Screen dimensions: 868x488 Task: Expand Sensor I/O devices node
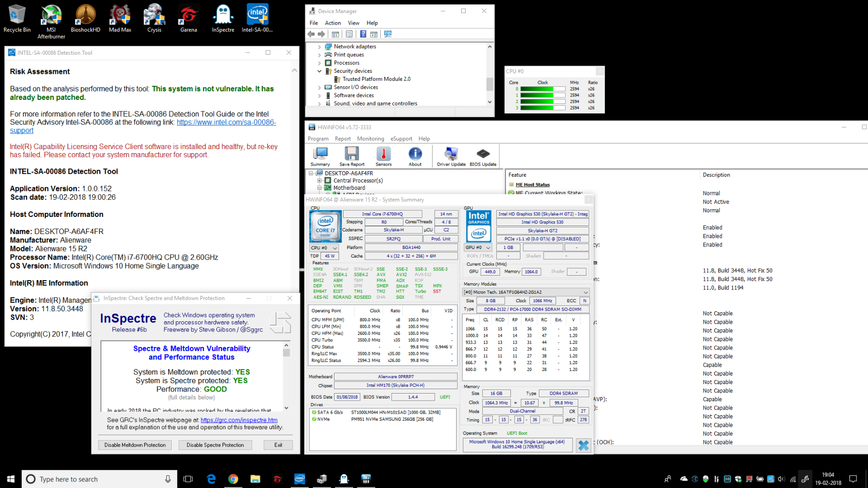pos(319,87)
